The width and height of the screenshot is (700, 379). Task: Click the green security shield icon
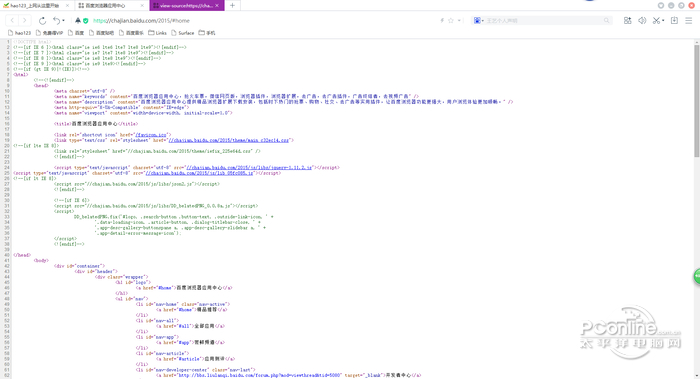(x=86, y=21)
